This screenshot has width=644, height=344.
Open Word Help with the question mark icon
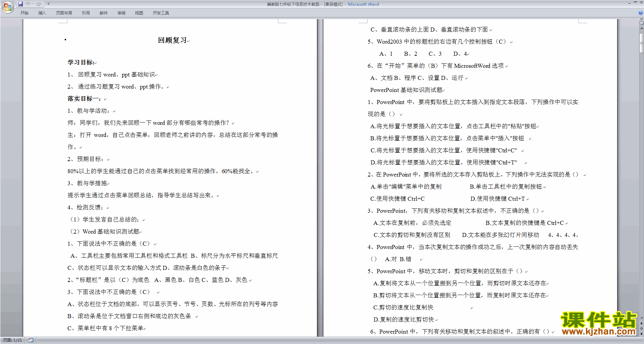coord(641,13)
